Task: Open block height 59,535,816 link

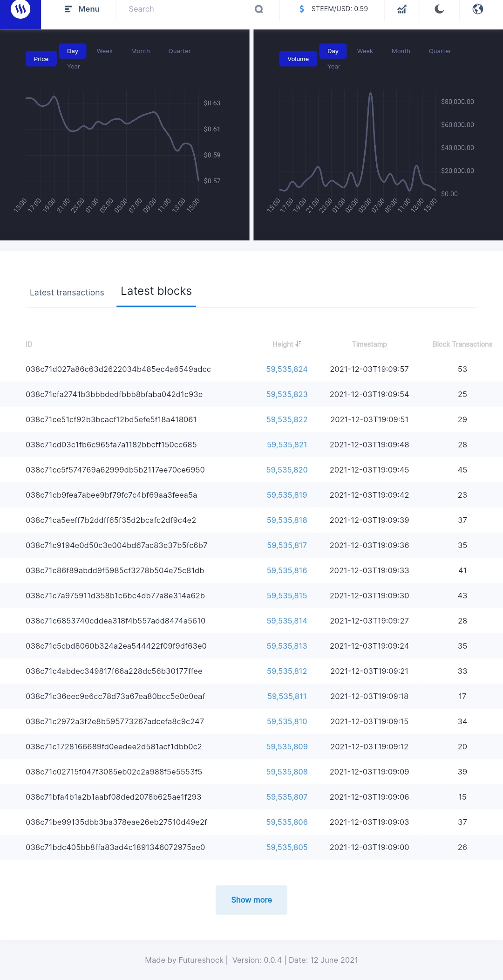Action: click(287, 570)
